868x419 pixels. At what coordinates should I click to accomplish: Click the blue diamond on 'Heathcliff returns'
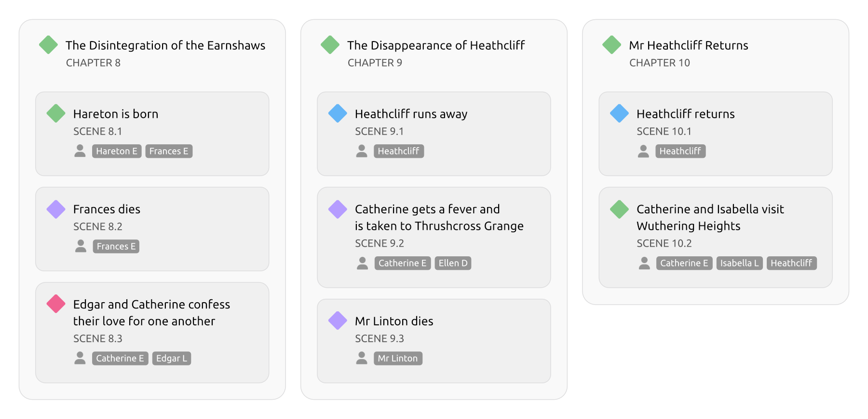619,113
